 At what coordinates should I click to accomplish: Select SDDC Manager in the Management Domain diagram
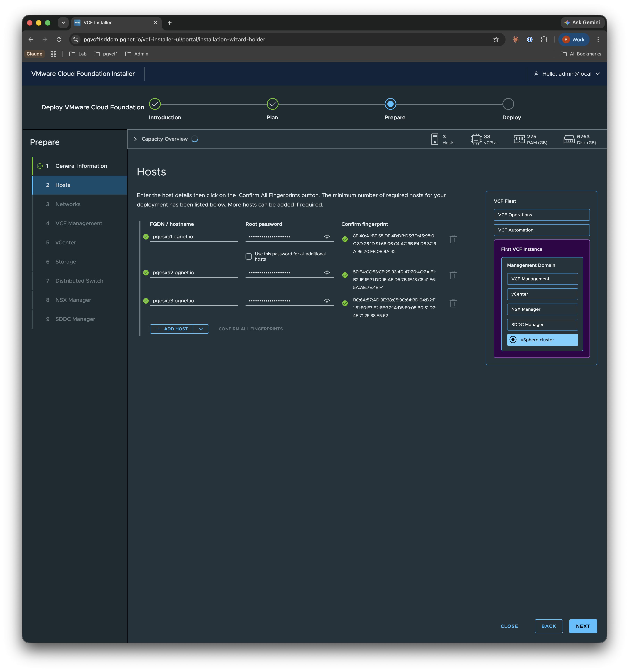tap(542, 324)
